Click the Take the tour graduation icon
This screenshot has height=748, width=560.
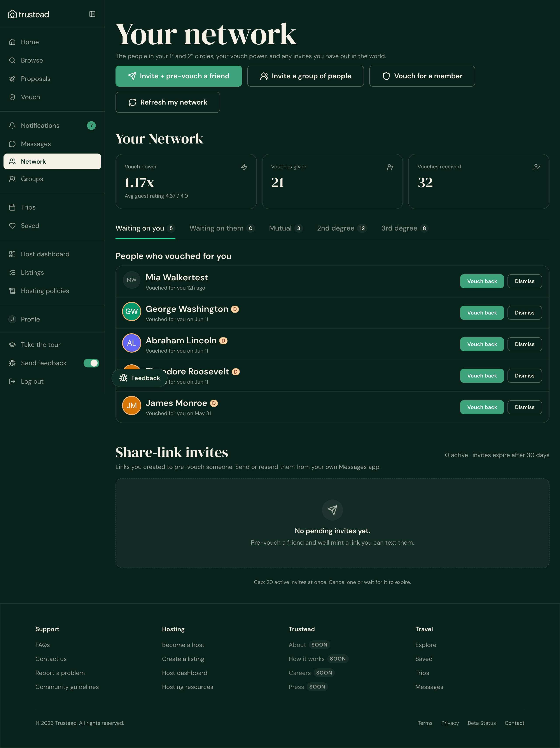(12, 344)
